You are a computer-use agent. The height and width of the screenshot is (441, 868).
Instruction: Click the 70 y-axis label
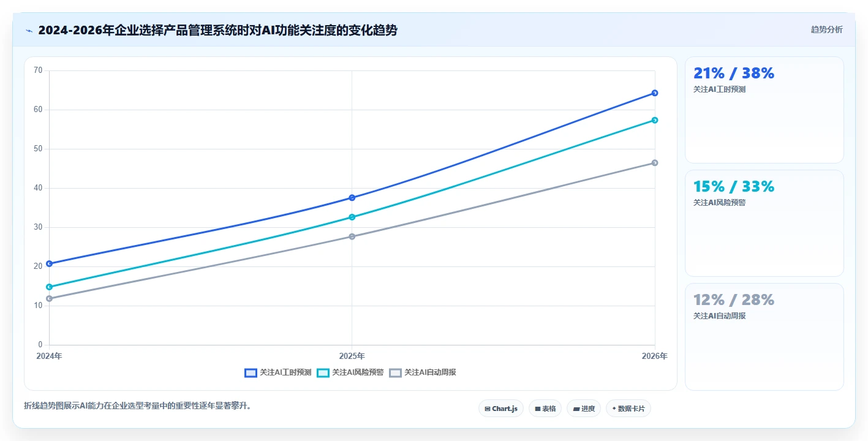click(x=38, y=70)
